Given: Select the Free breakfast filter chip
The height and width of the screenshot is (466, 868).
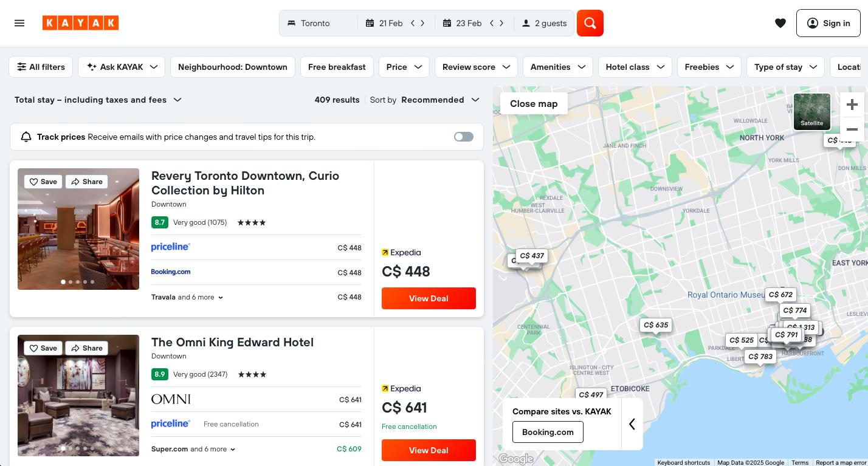Looking at the screenshot, I should [337, 67].
